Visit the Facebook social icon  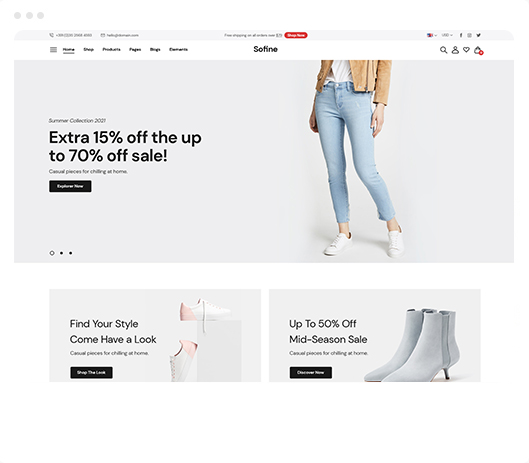(461, 35)
